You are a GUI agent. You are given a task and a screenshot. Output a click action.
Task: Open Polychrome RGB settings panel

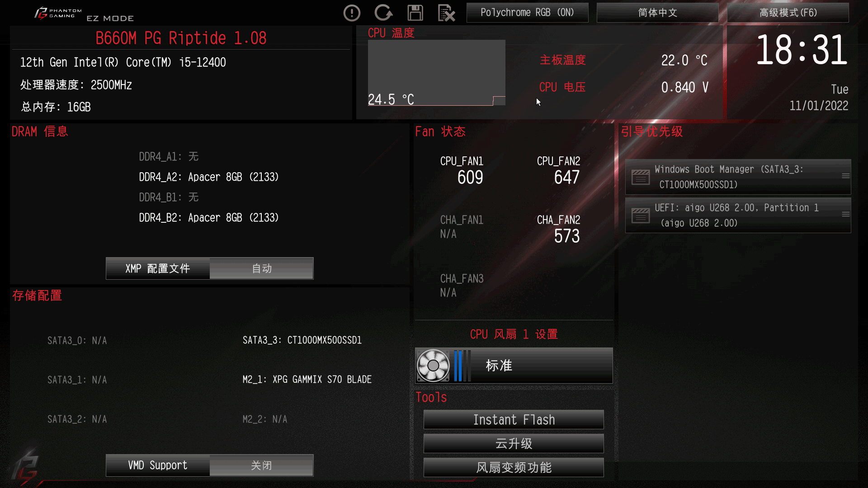click(x=528, y=13)
